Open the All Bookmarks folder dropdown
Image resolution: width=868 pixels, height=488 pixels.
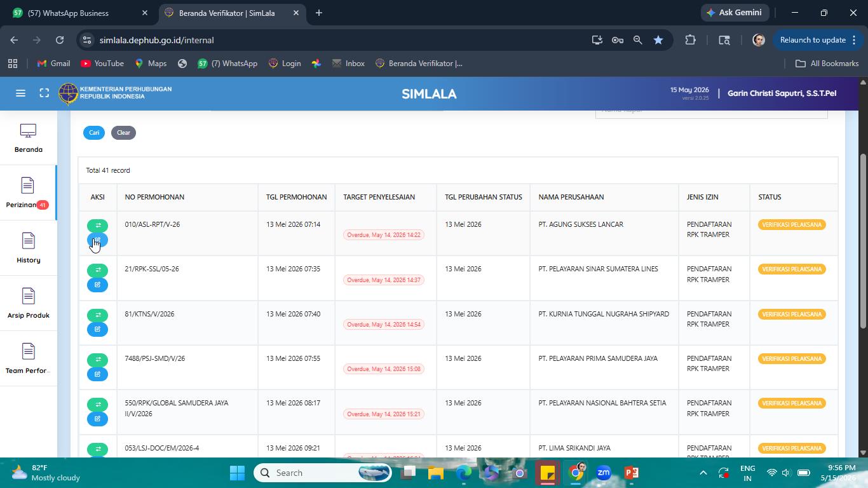[827, 64]
